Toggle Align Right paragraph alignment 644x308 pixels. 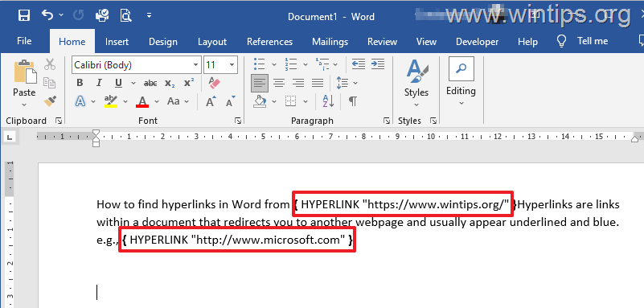coord(298,83)
